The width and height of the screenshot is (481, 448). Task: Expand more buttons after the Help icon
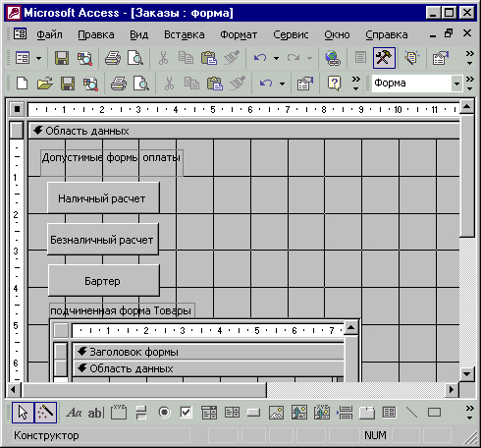(x=355, y=84)
